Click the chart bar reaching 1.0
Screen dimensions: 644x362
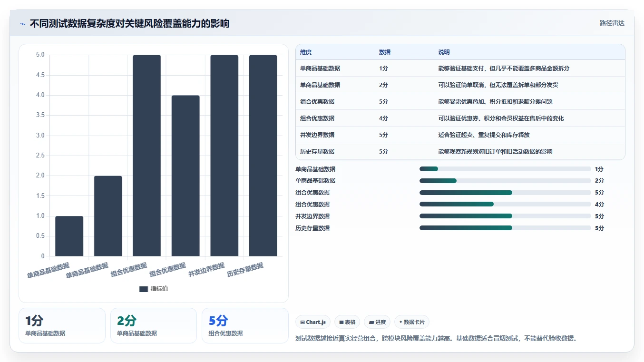pos(69,236)
